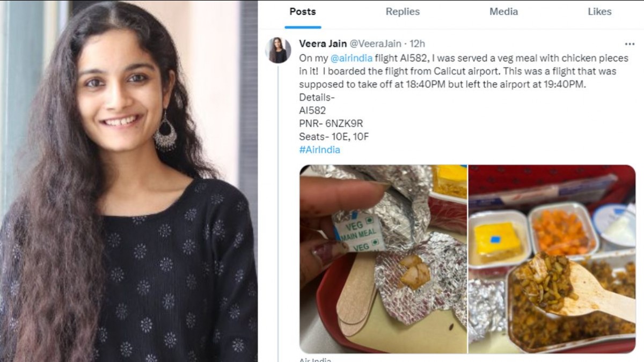Enlarge the meal tray with spoon photo
The image size is (644, 362).
pos(552,259)
